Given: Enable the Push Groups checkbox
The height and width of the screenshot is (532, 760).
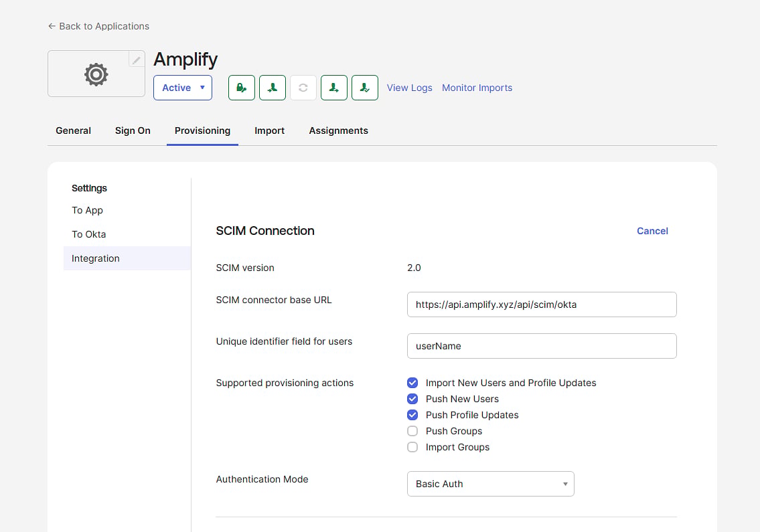Looking at the screenshot, I should click(412, 431).
